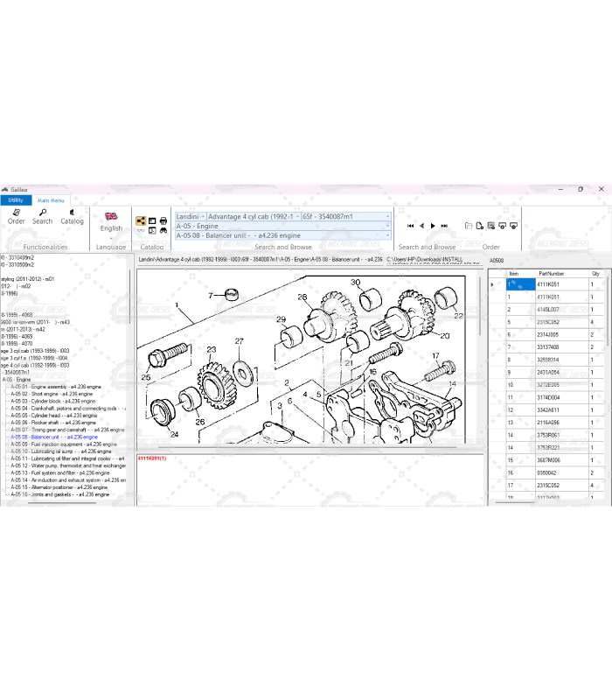
Task: Switch to the Main Menu tab
Action: pyautogui.click(x=50, y=200)
